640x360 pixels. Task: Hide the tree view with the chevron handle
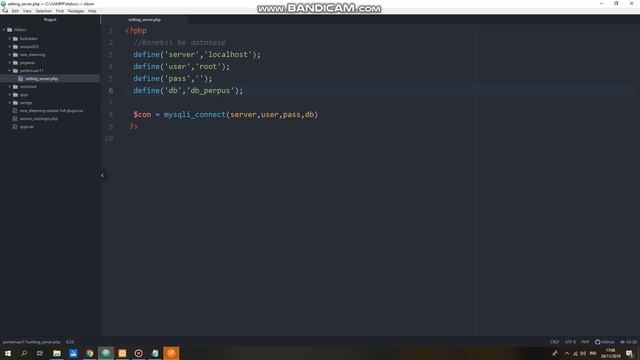point(102,175)
